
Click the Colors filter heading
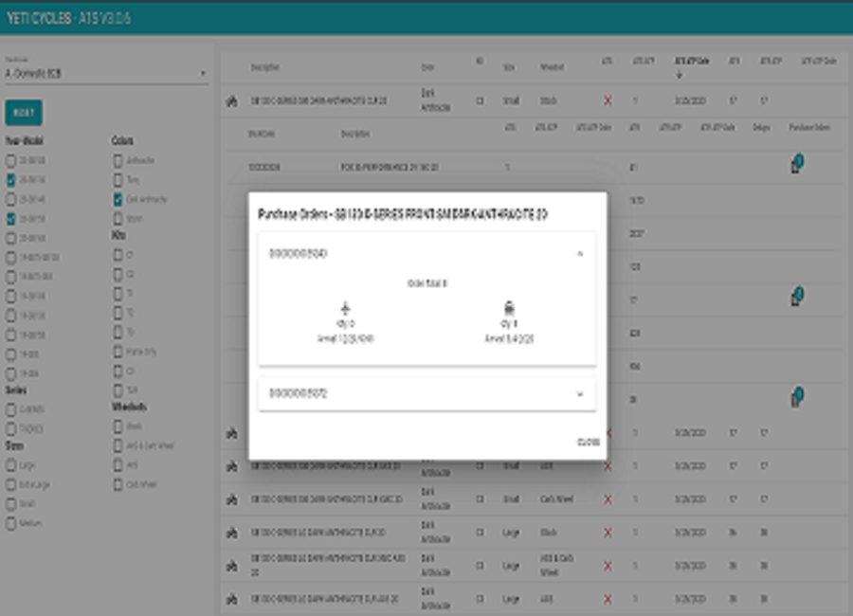click(122, 141)
